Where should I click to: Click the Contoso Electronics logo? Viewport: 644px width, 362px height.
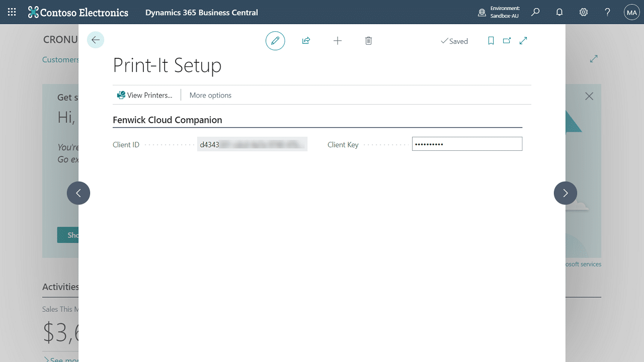pos(78,12)
